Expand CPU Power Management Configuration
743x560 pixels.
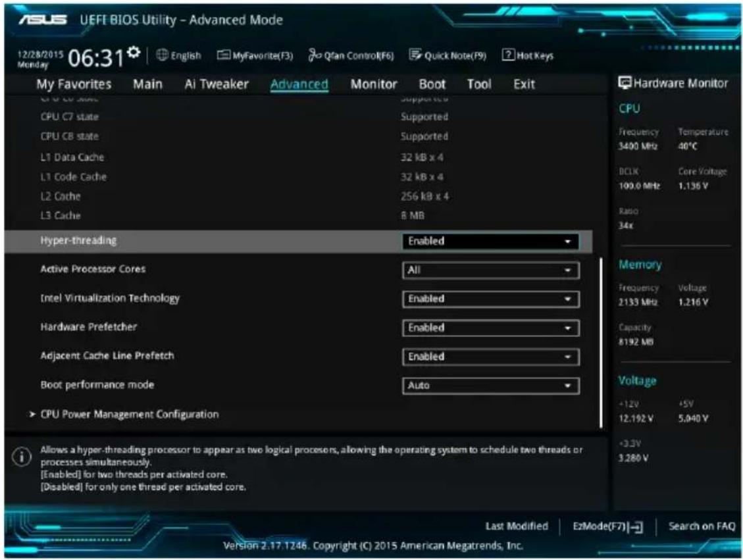point(124,415)
